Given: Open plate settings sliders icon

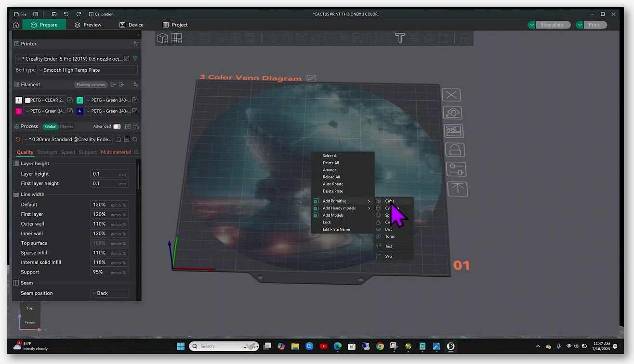Looking at the screenshot, I should (x=456, y=169).
